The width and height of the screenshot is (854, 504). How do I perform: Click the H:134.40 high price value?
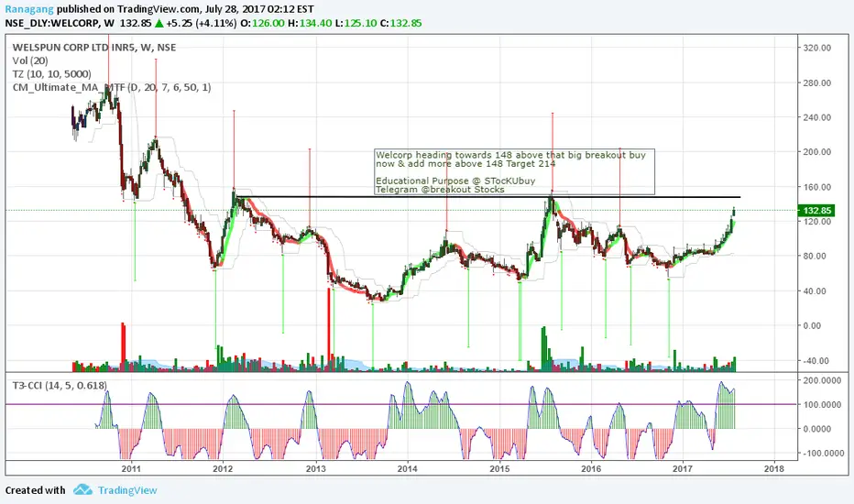pos(310,23)
